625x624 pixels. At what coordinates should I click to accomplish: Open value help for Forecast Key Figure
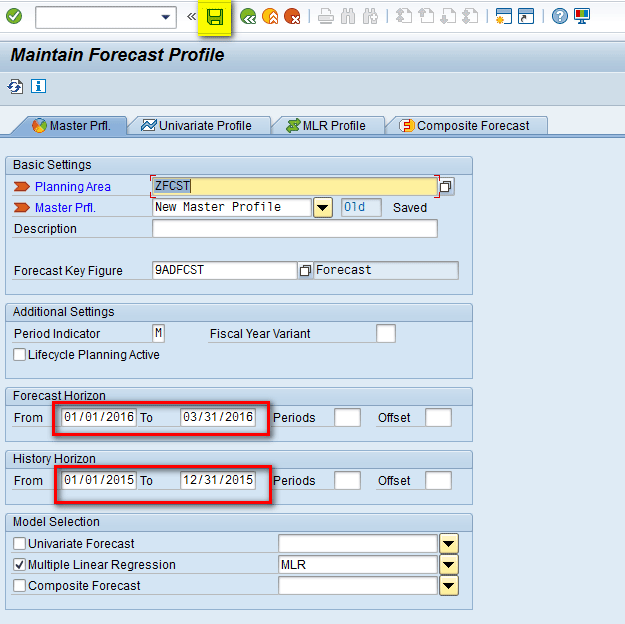[x=305, y=271]
